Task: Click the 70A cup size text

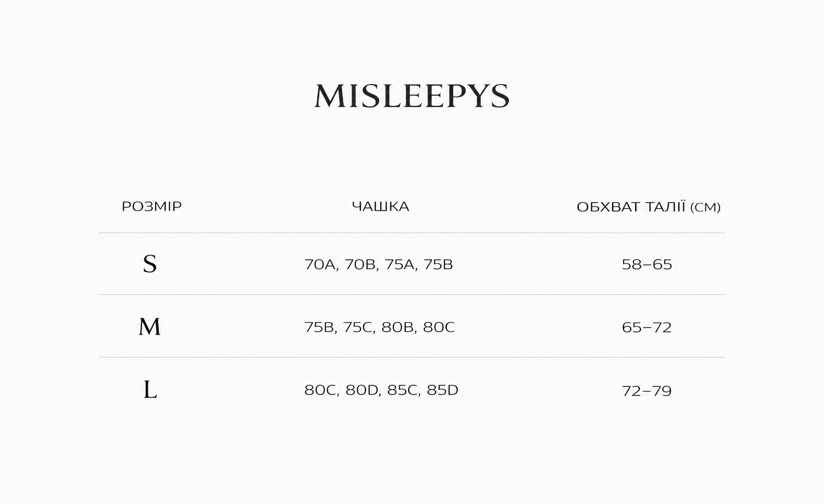Action: coord(320,265)
